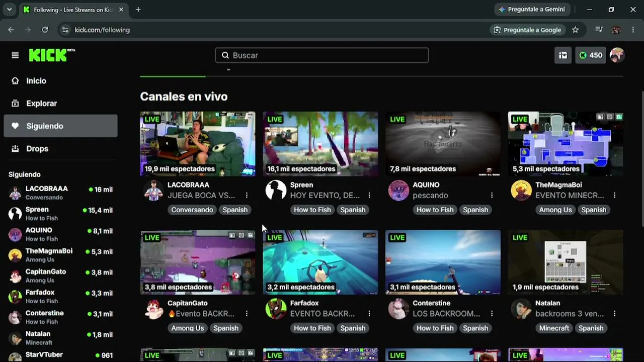Select Conversando tag on LACOBRAAA card

[192, 210]
